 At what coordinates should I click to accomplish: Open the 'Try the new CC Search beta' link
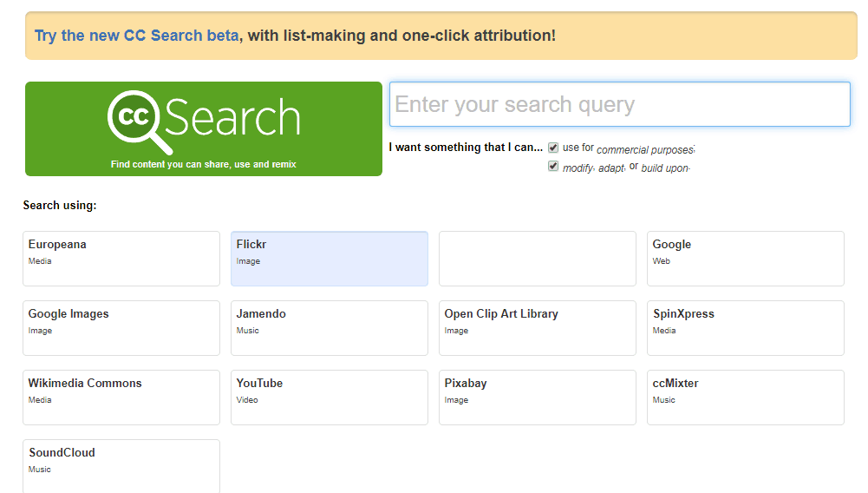(x=137, y=36)
